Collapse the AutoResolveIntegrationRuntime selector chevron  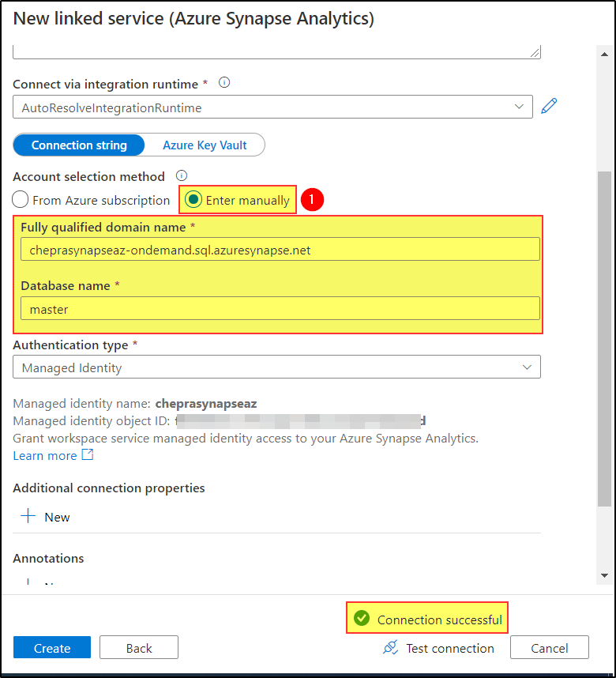pos(520,105)
